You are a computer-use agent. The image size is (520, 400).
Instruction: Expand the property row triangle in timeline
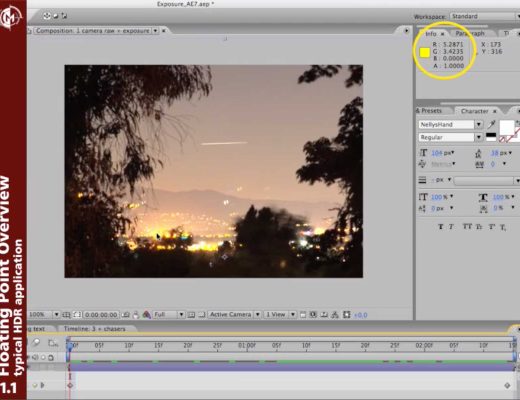[x=42, y=385]
